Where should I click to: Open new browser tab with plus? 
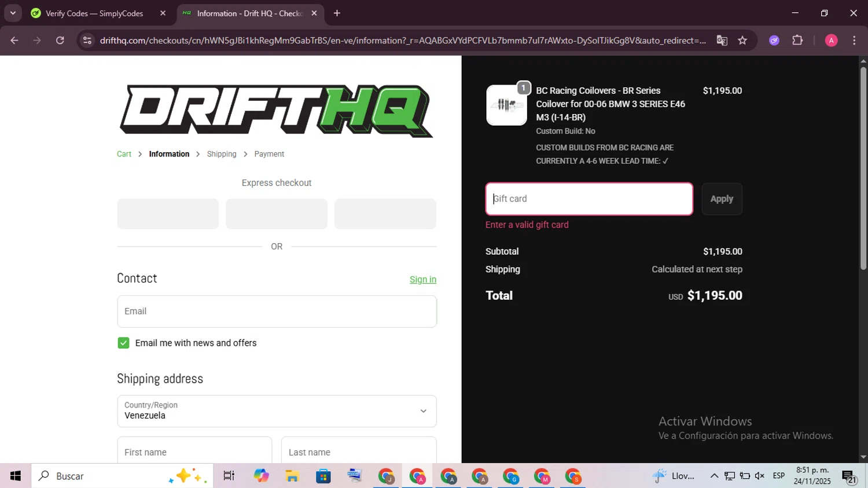337,13
